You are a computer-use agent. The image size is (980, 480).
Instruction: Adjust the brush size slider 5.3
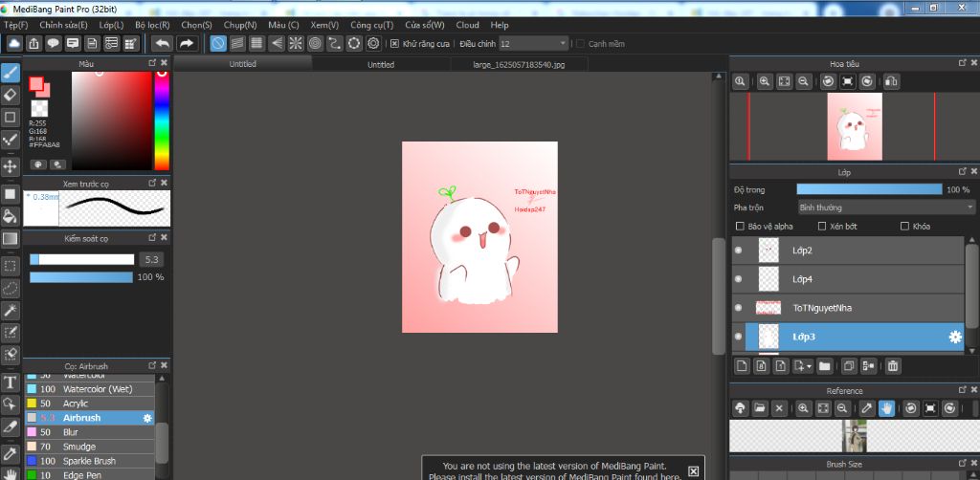pyautogui.click(x=82, y=259)
